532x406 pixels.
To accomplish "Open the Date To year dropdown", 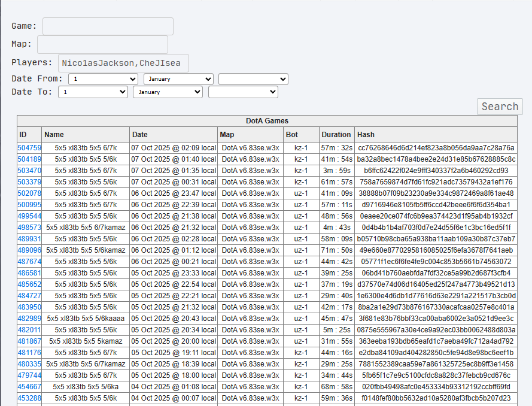I will coord(244,92).
